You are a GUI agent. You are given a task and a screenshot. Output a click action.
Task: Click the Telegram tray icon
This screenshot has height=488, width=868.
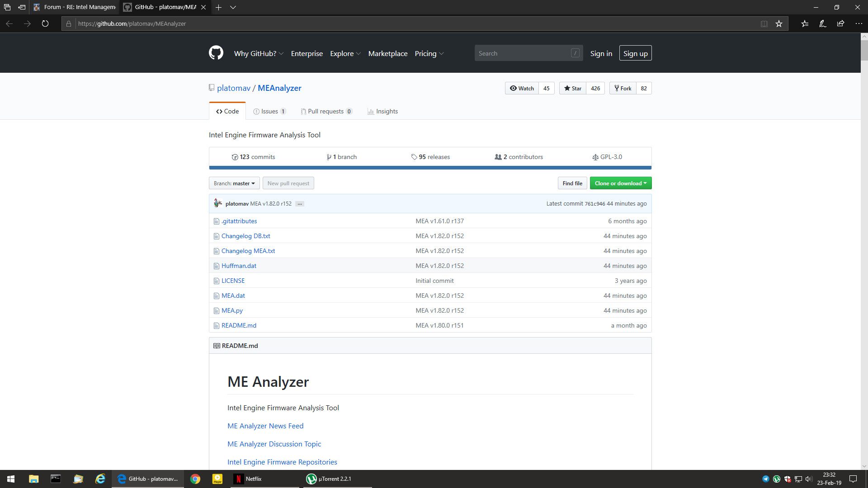tap(765, 479)
